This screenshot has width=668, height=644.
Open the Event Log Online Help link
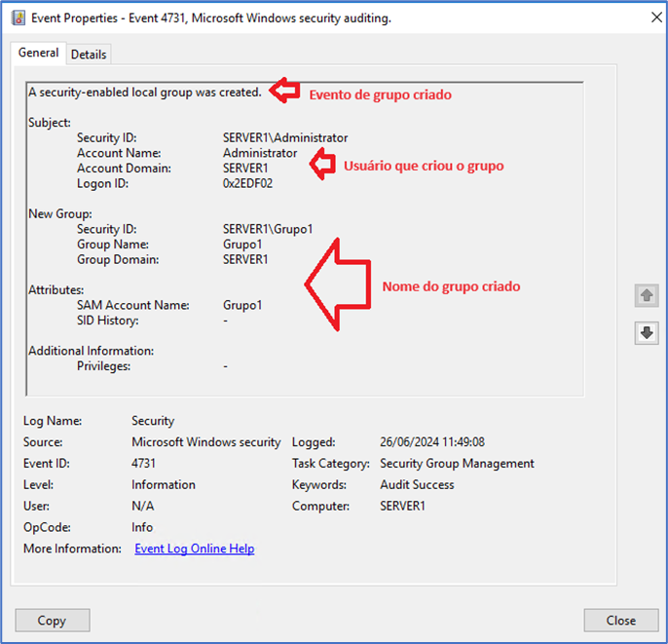coord(194,549)
